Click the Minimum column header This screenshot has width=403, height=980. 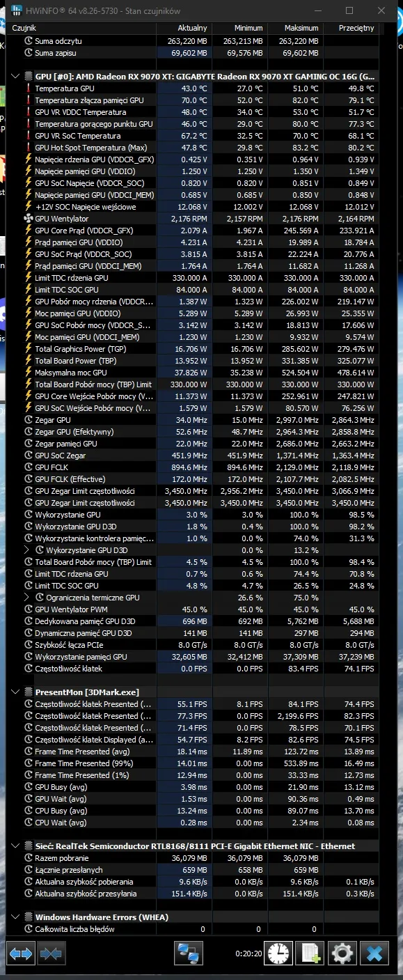pyautogui.click(x=239, y=28)
